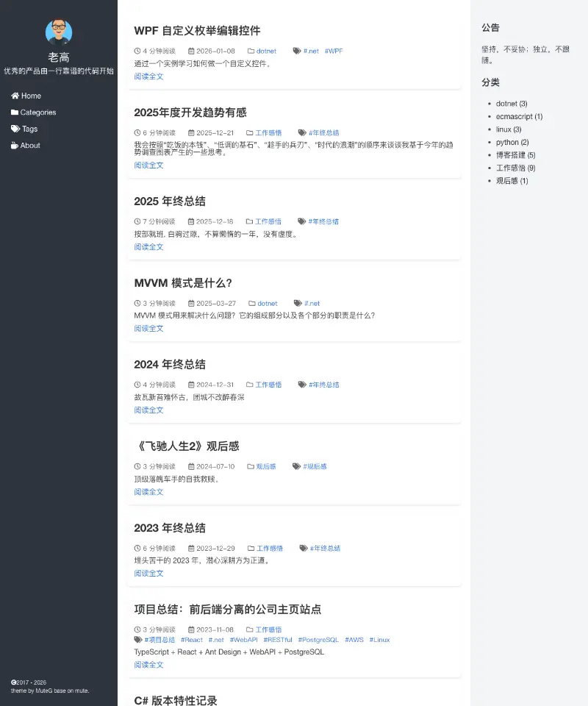Viewport: 588px width, 706px height.
Task: Open post '项目总结:前后端分离的公司主页站点'
Action: point(228,609)
